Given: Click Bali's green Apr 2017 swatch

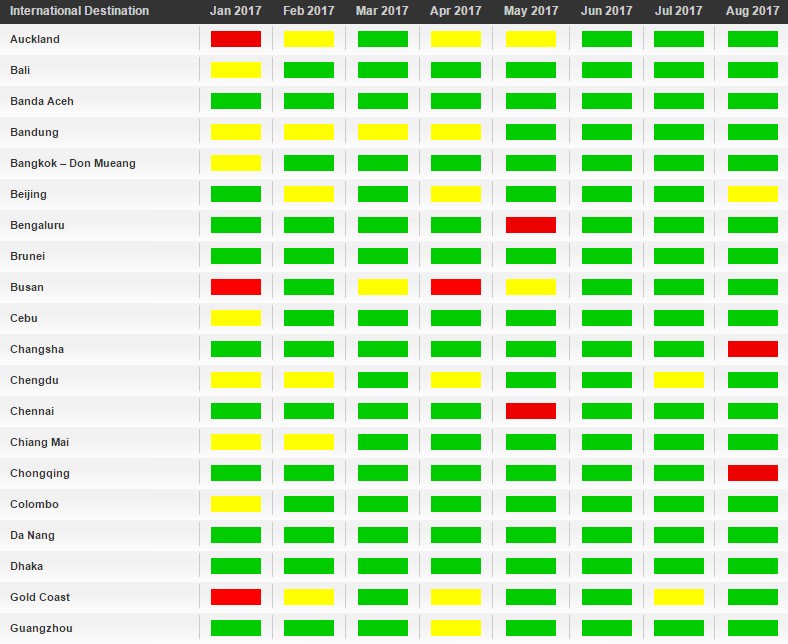Looking at the screenshot, I should [456, 70].
